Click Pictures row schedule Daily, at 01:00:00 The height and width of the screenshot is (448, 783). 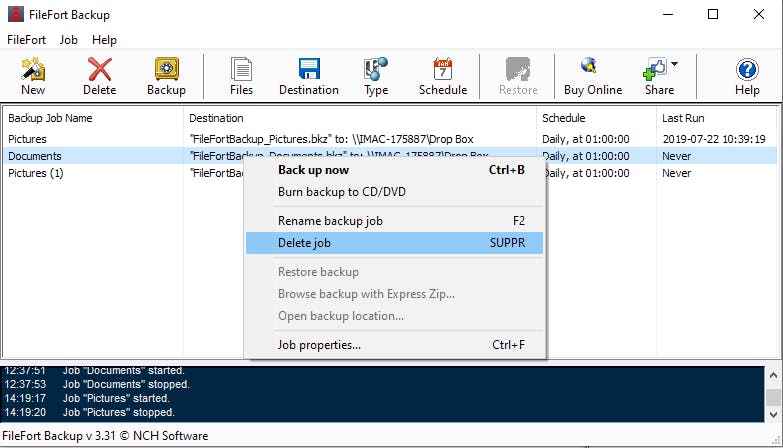[x=586, y=139]
